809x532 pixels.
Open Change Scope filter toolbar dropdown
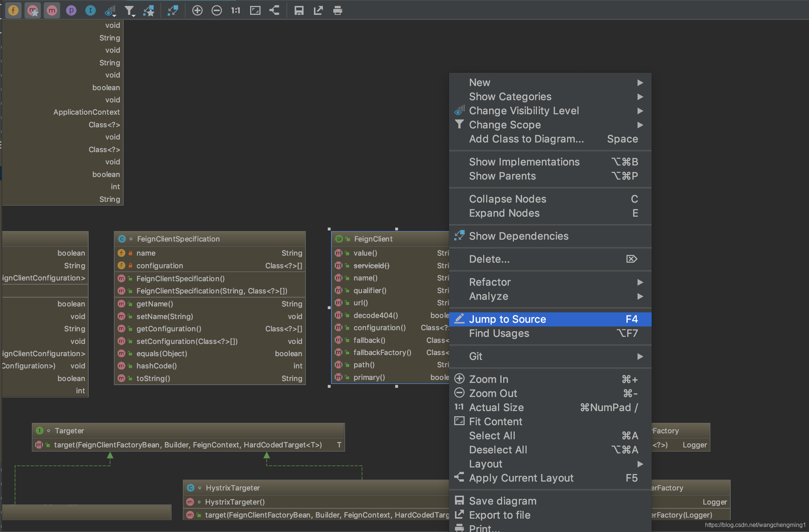(x=130, y=10)
